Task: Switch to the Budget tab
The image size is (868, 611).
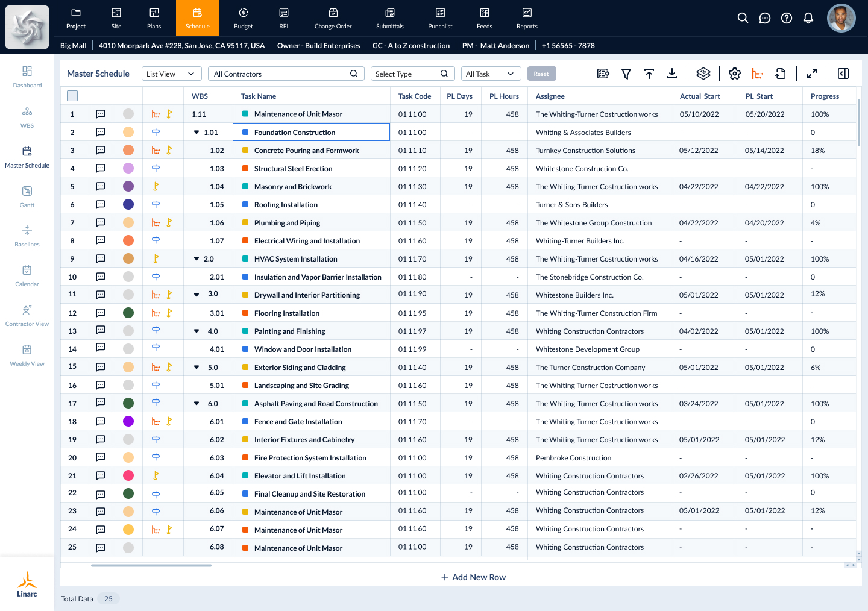Action: click(x=243, y=18)
